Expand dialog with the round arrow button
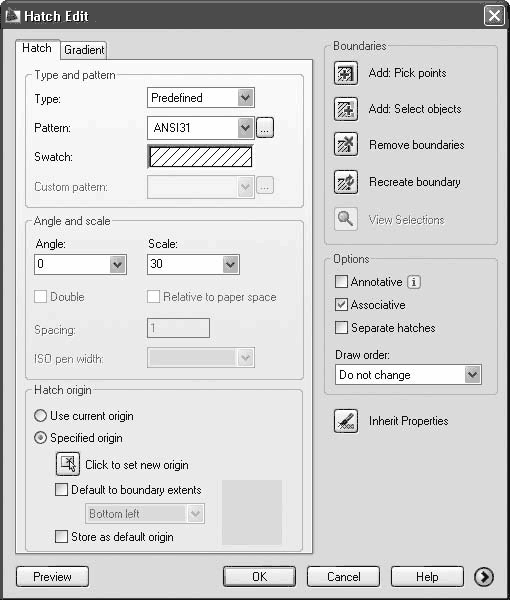Screen dimensions: 510x600 pyautogui.click(x=484, y=577)
